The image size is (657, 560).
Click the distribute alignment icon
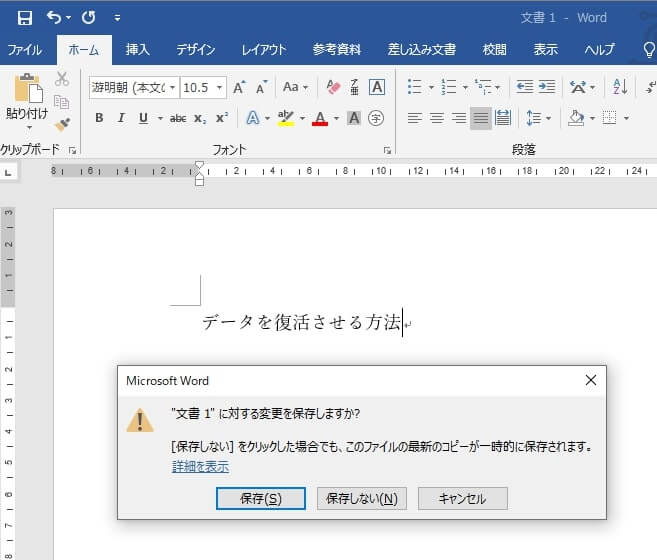[503, 118]
